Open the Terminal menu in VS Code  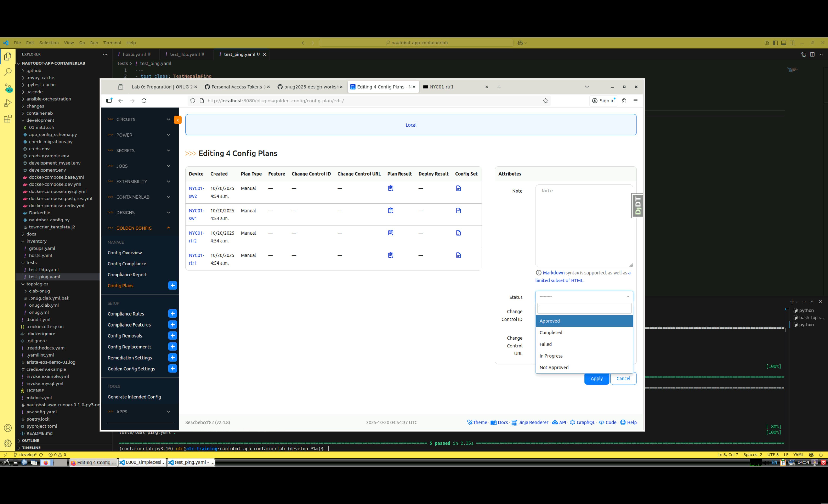pyautogui.click(x=112, y=43)
